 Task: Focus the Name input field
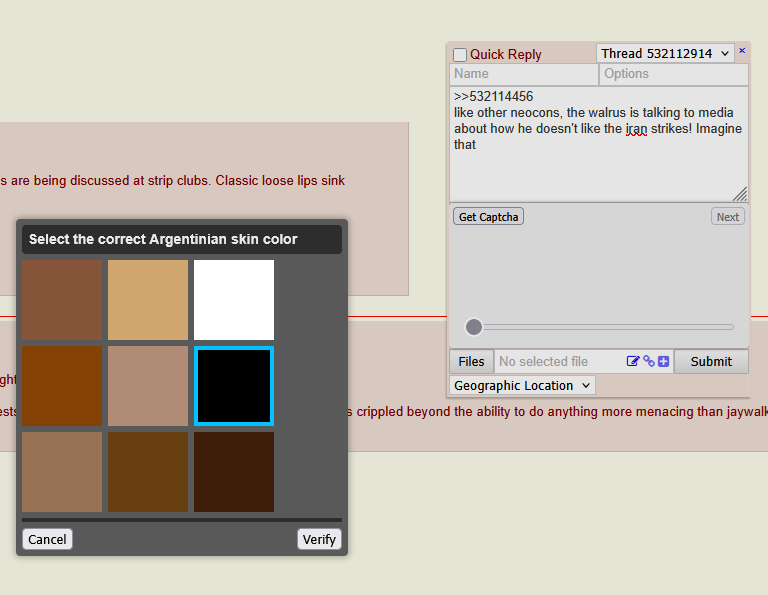(x=524, y=74)
